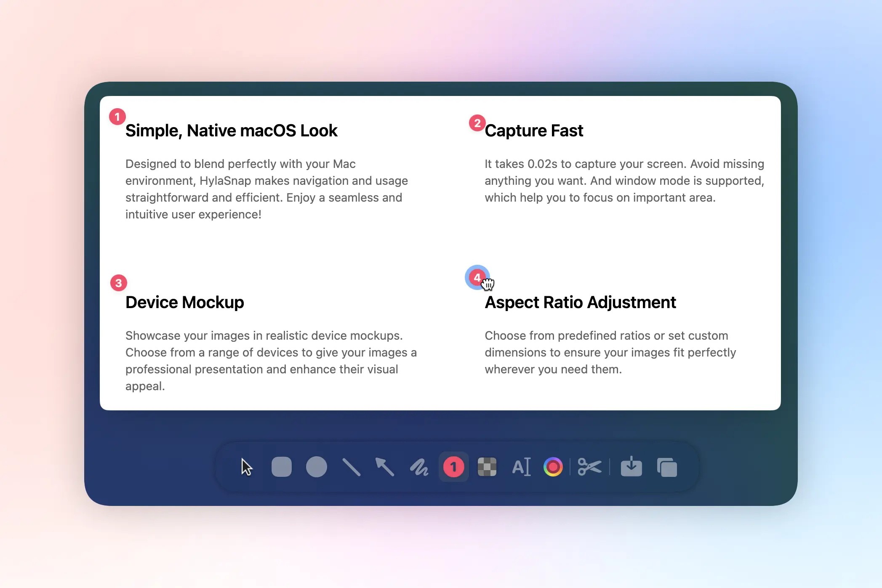Select the scissors crop tool
The height and width of the screenshot is (588, 882).
click(x=589, y=467)
